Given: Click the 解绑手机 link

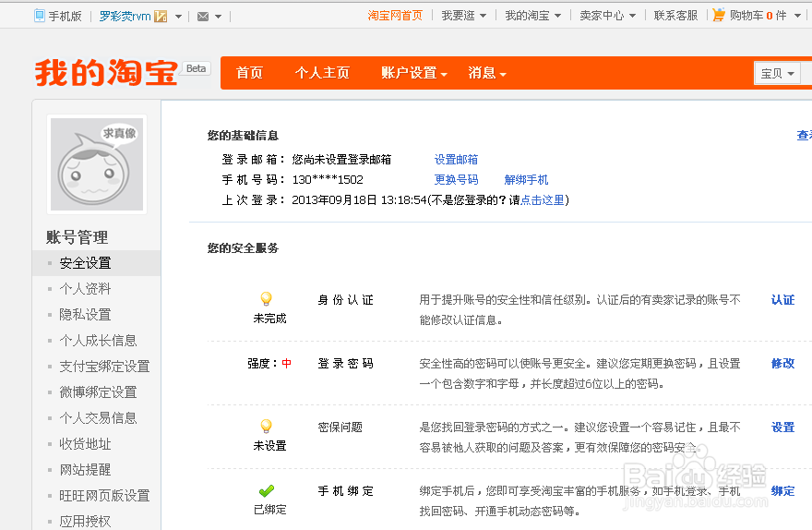Looking at the screenshot, I should click(x=526, y=180).
